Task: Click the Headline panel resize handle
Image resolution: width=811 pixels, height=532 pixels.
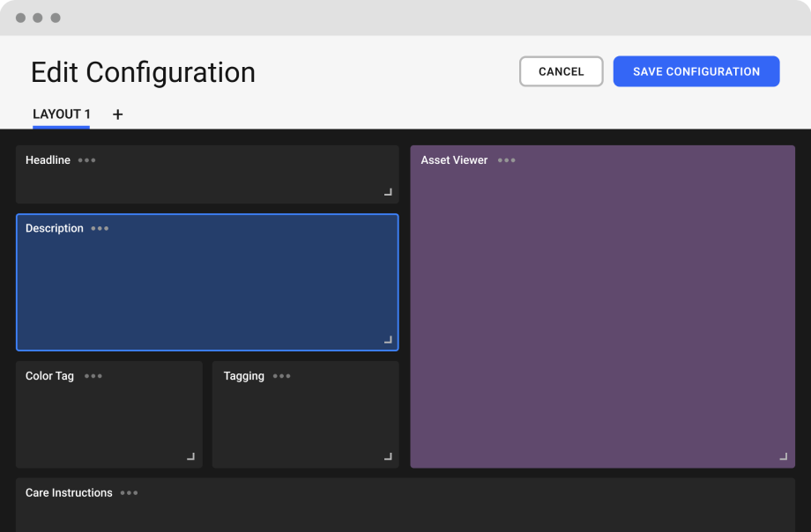Action: tap(387, 192)
